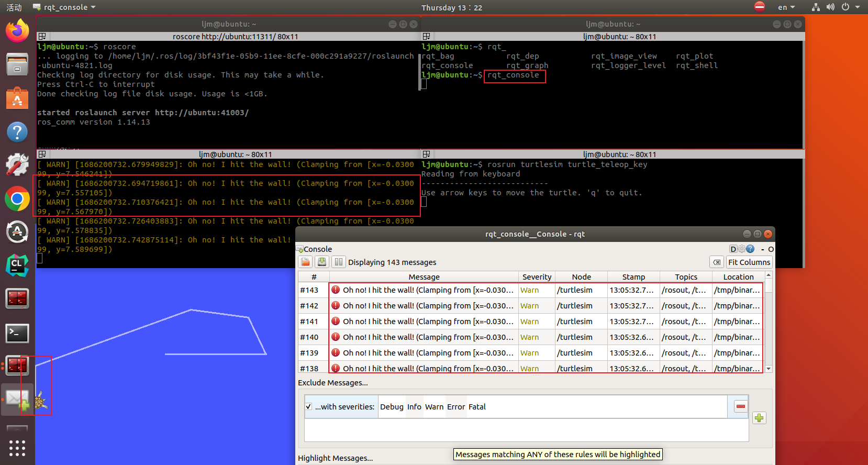
Task: Open the rqt plugin settings gear icon
Action: coord(742,249)
